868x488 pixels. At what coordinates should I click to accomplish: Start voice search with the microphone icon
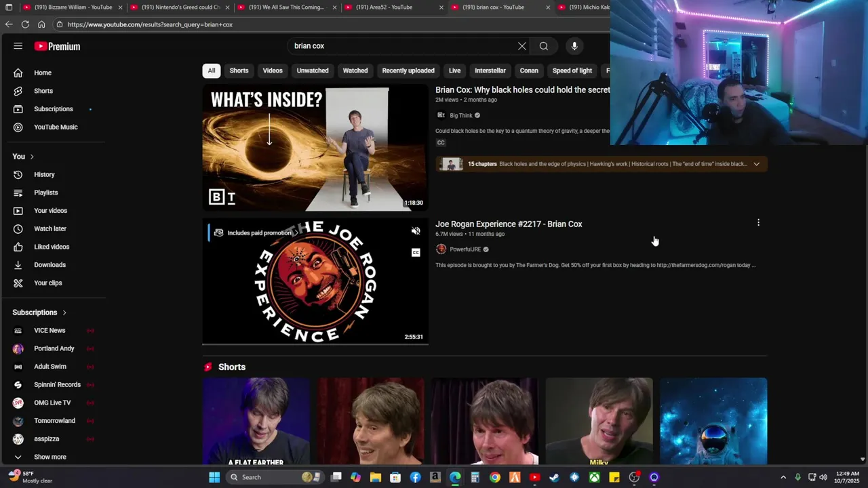pos(574,46)
